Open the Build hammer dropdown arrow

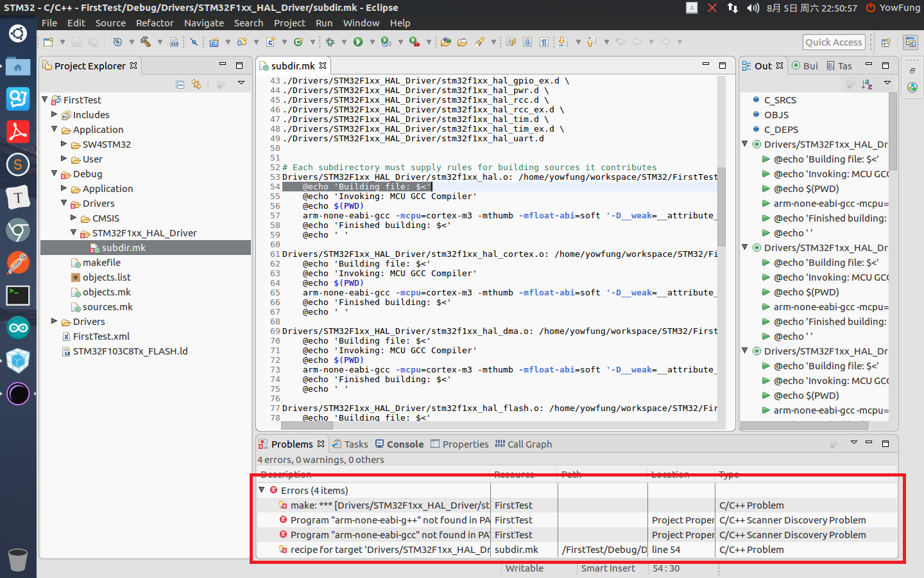point(160,42)
